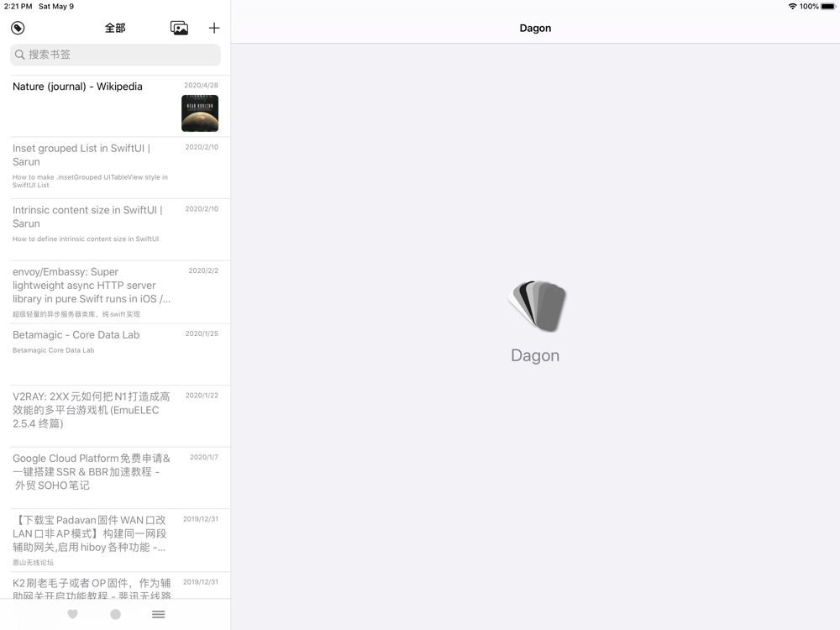
Task: Open the envoy/Embassy HTTP server bookmark
Action: tap(115, 292)
